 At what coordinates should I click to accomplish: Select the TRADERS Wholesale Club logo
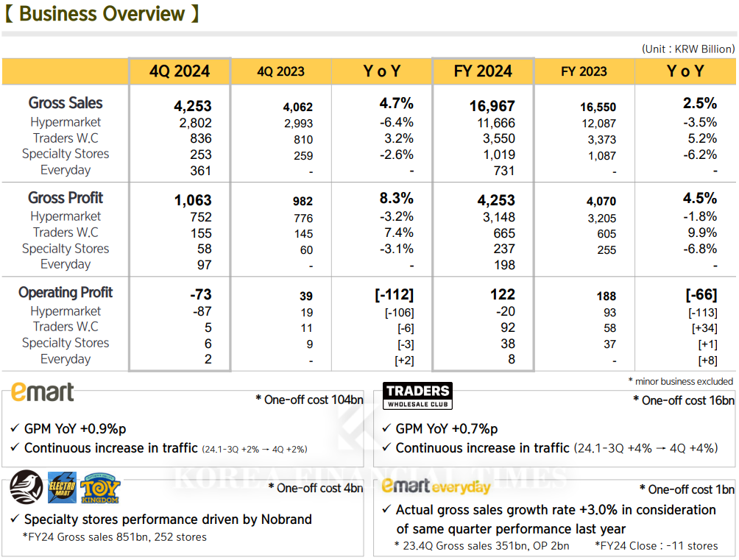click(417, 395)
